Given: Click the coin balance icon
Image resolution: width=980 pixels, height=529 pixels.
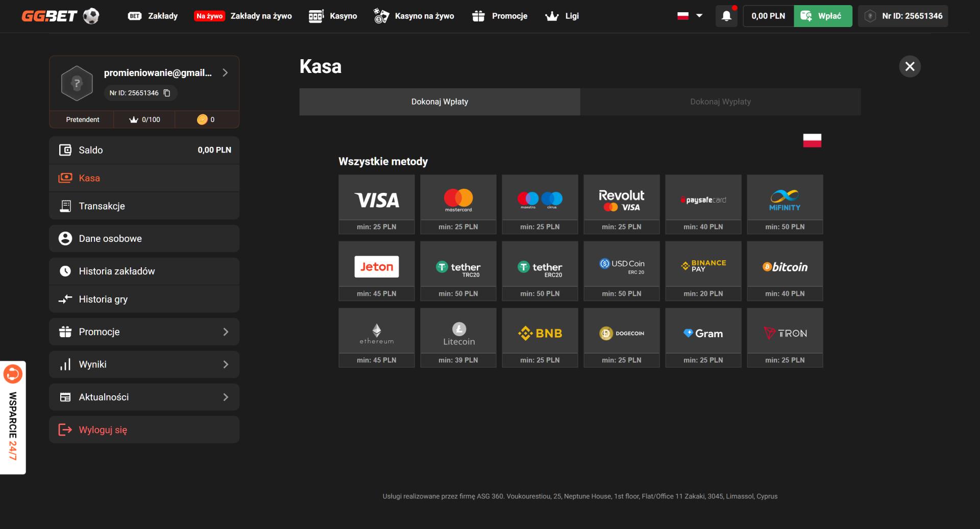Looking at the screenshot, I should pos(202,119).
